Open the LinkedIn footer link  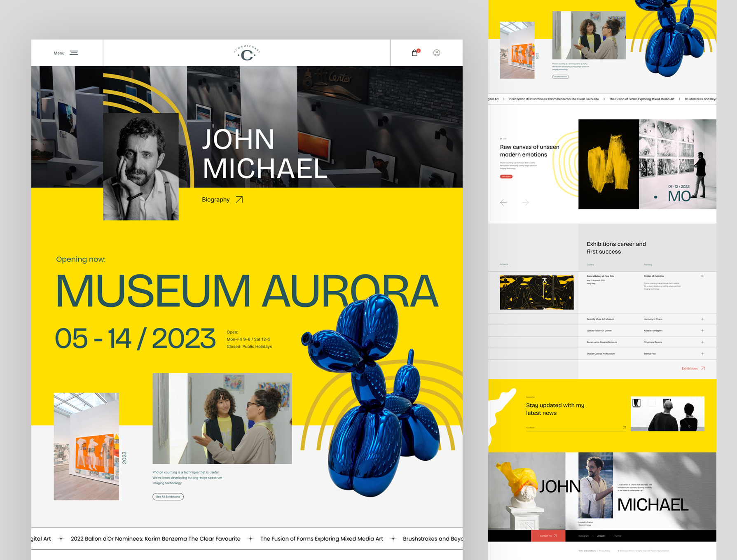601,536
